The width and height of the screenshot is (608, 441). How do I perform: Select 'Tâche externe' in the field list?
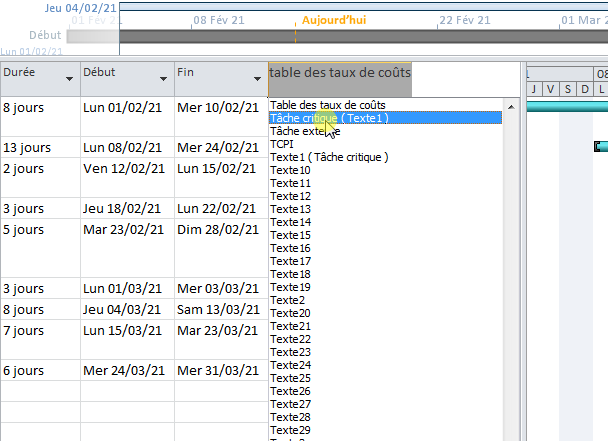[x=304, y=131]
